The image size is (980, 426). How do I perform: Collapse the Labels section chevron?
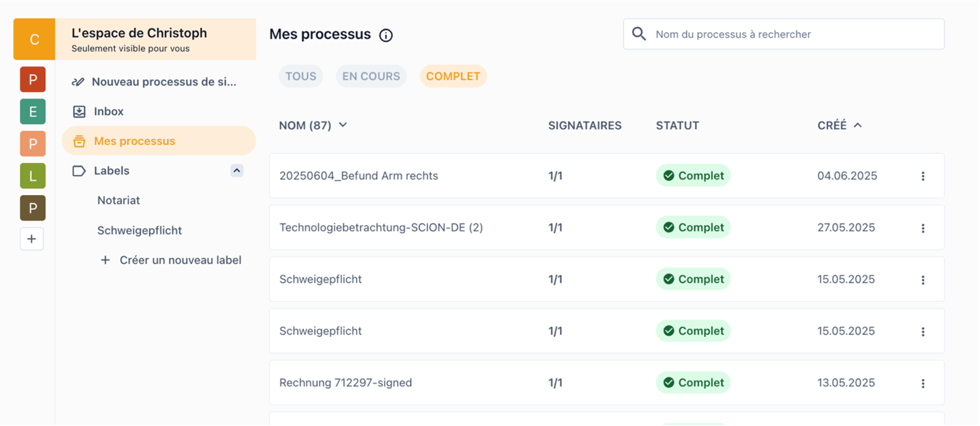(x=237, y=170)
